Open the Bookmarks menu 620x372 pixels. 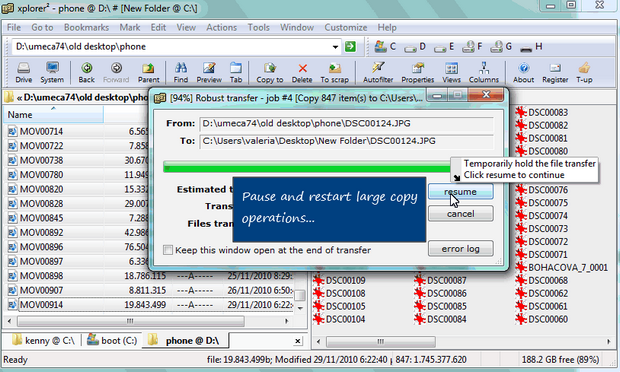pyautogui.click(x=86, y=27)
